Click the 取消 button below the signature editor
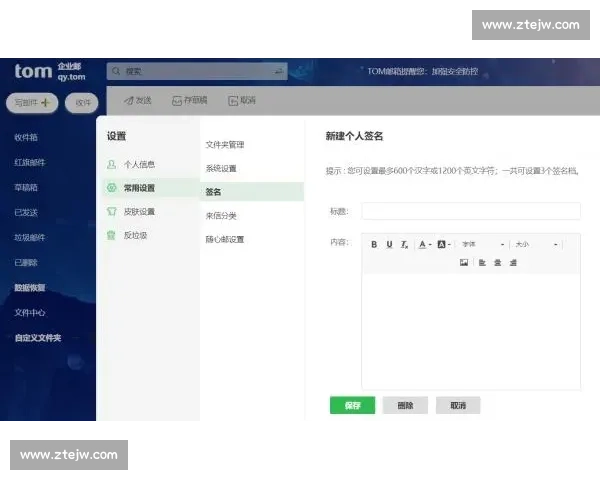Screen dimensions: 600x480 point(458,405)
